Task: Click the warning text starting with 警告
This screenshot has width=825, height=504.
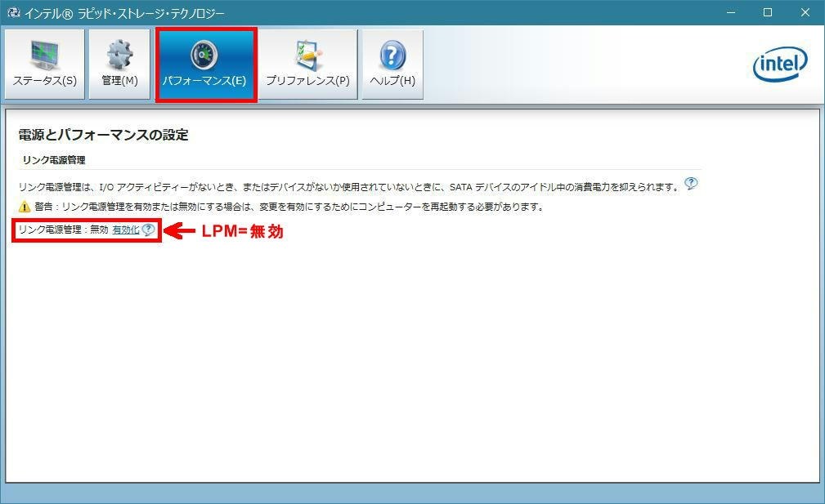Action: pos(289,207)
